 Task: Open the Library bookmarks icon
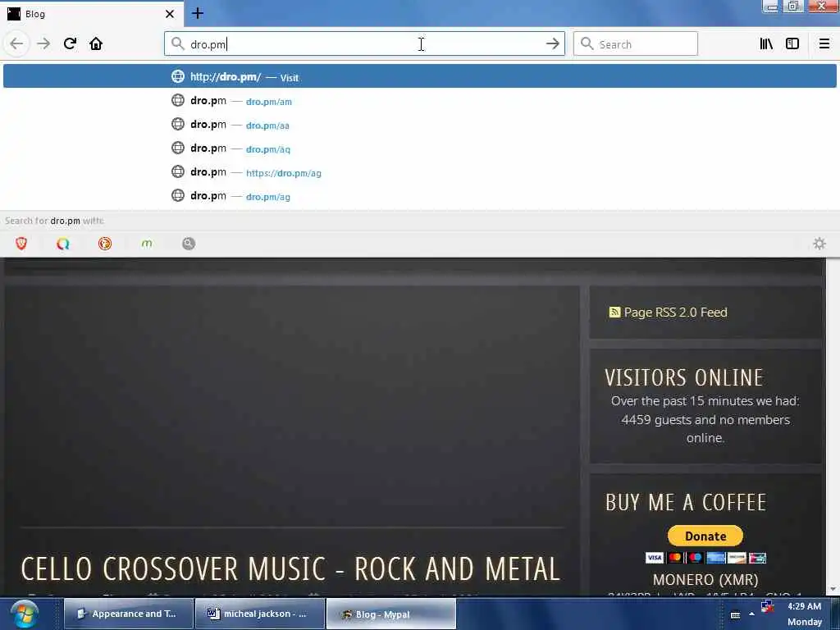766,44
